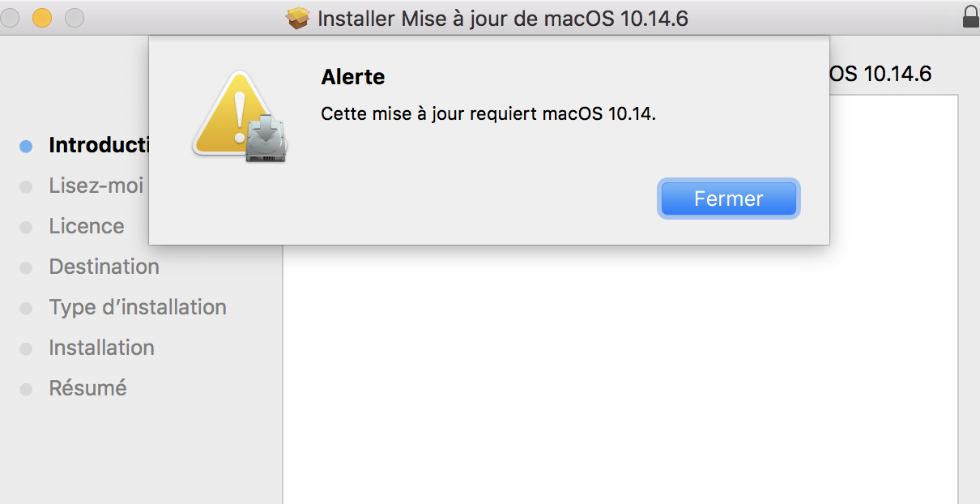
Task: Minimize the window with yellow button
Action: click(42, 17)
